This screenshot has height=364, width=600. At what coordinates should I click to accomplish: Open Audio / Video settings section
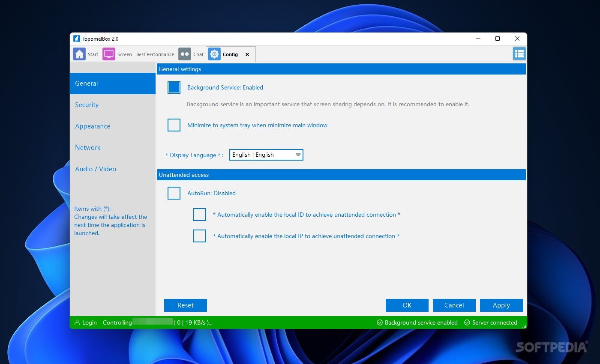click(113, 169)
